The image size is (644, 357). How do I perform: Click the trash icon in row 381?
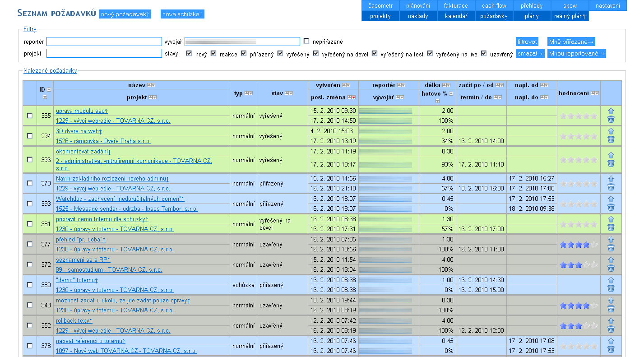pos(611,228)
